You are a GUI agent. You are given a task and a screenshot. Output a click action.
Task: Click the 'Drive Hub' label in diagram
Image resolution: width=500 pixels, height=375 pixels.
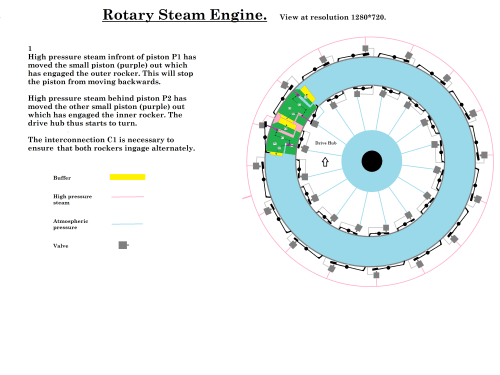click(326, 143)
